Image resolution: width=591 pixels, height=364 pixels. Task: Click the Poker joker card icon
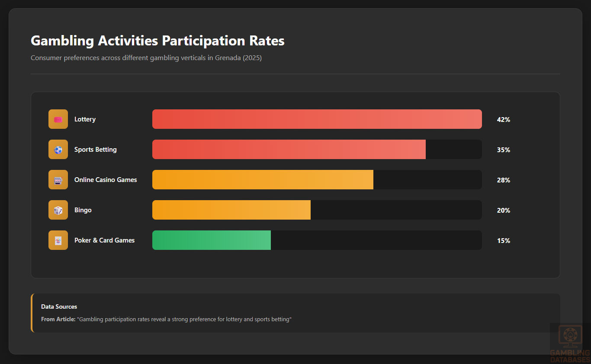tap(58, 240)
